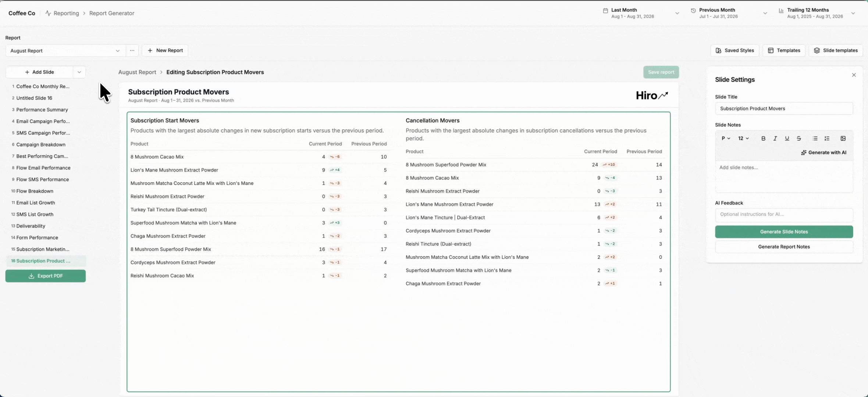
Task: Click Reporting breadcrumb in header
Action: click(x=62, y=13)
